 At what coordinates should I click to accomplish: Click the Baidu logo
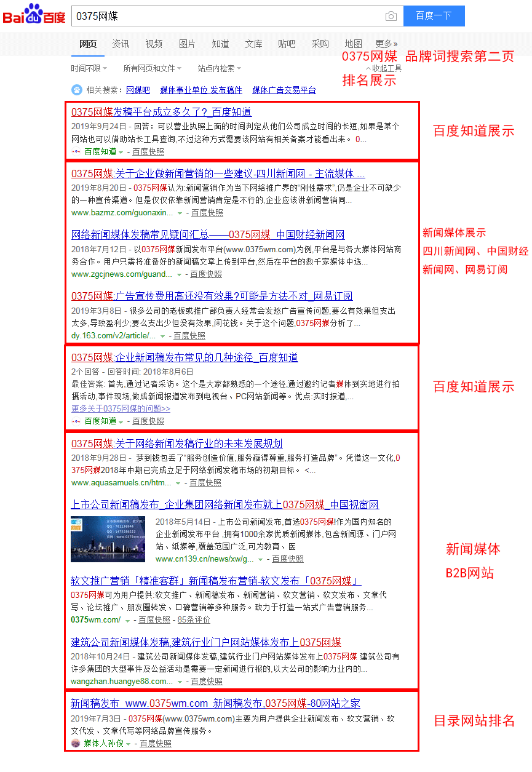(x=33, y=14)
